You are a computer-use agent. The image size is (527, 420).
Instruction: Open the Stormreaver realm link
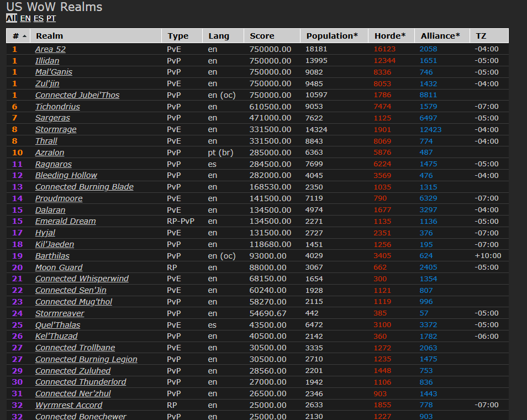(x=60, y=313)
